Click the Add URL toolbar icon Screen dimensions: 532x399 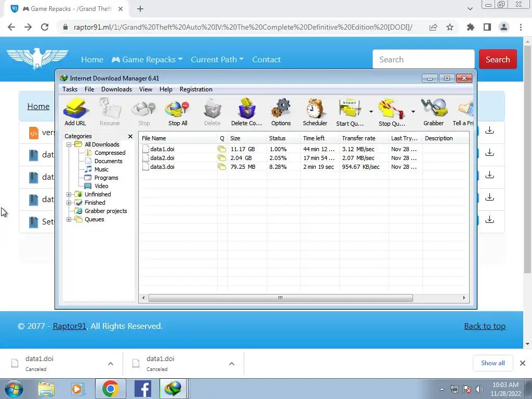[x=75, y=112]
